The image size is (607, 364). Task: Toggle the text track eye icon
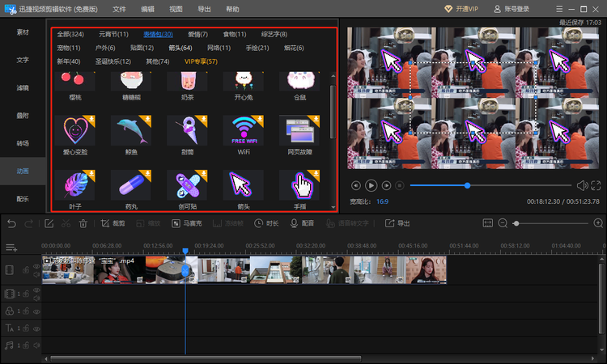[x=36, y=328]
